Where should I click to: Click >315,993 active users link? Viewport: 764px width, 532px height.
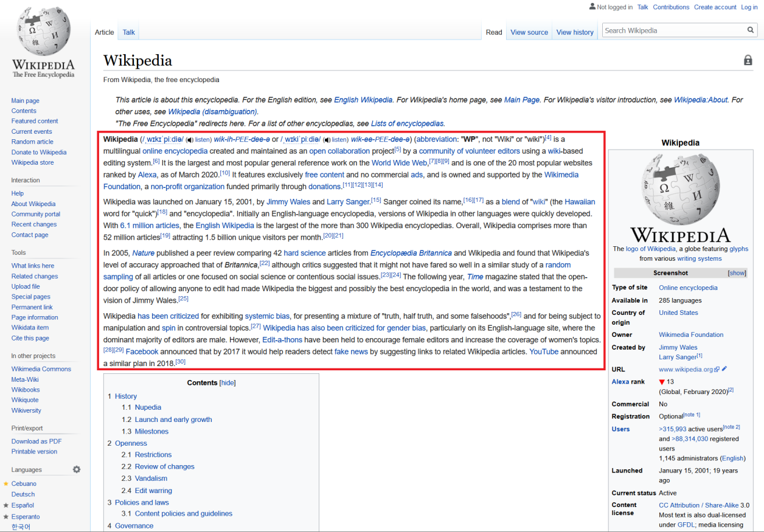673,429
